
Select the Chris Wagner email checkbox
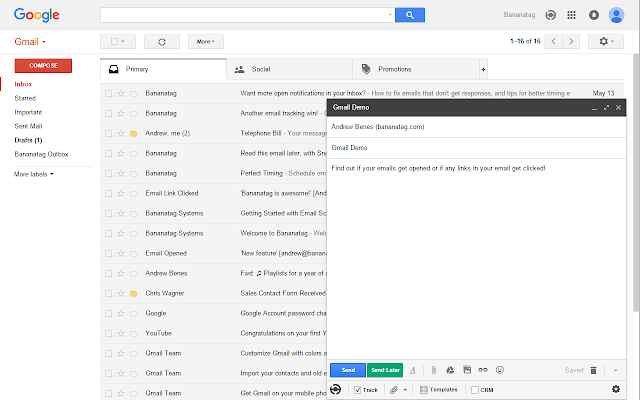click(x=109, y=293)
